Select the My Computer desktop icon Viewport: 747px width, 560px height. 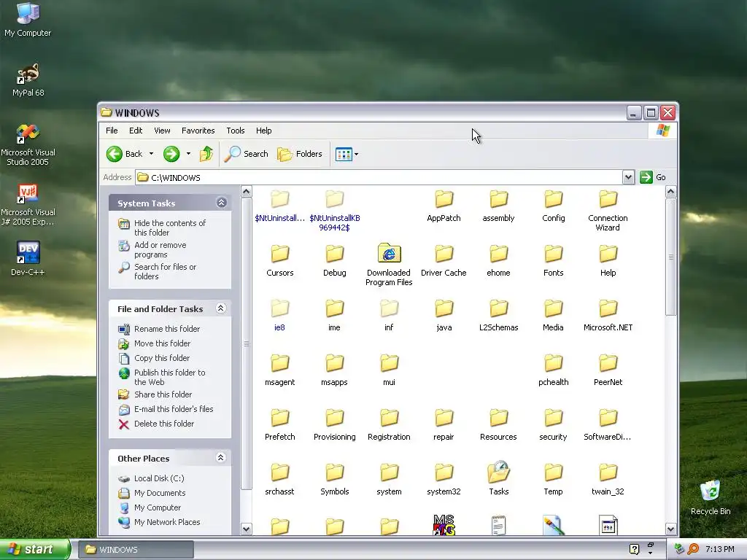tap(28, 20)
